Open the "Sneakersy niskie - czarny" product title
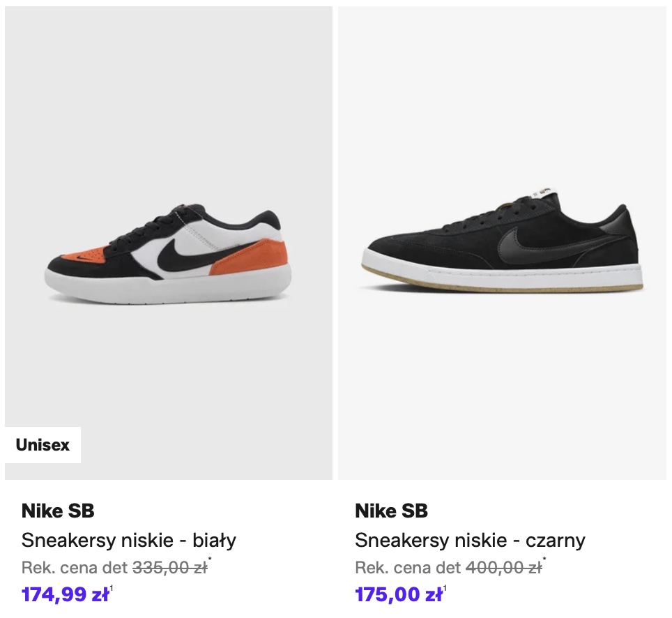The height and width of the screenshot is (618, 672). [x=470, y=540]
